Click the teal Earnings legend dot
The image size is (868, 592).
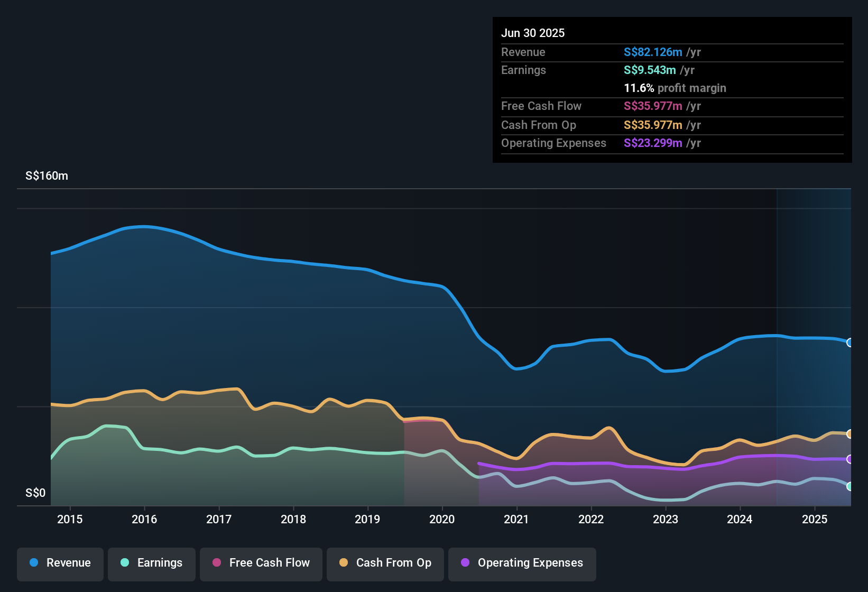click(125, 562)
